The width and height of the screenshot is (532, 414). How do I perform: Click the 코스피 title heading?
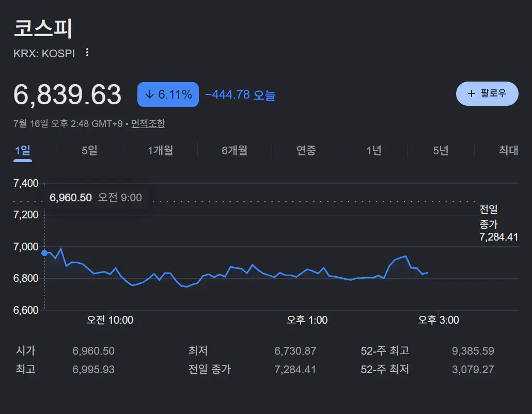point(43,28)
